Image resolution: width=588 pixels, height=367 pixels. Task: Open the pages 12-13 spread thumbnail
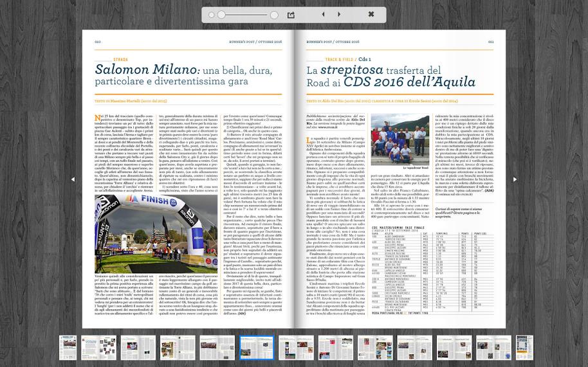coord(296,348)
